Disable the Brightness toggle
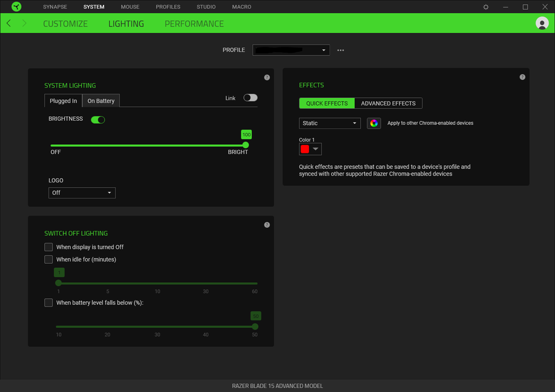Screen dimensions: 555x392 [x=97, y=119]
